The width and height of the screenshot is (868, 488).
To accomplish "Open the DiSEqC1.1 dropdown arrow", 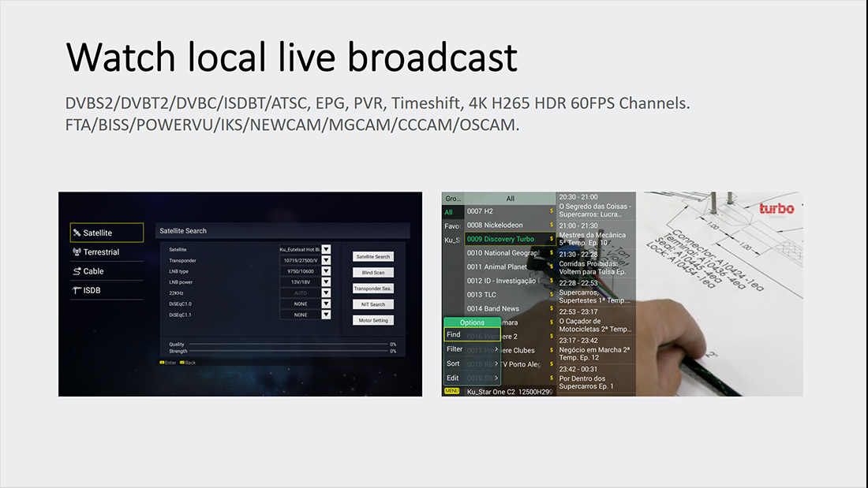I will [326, 315].
